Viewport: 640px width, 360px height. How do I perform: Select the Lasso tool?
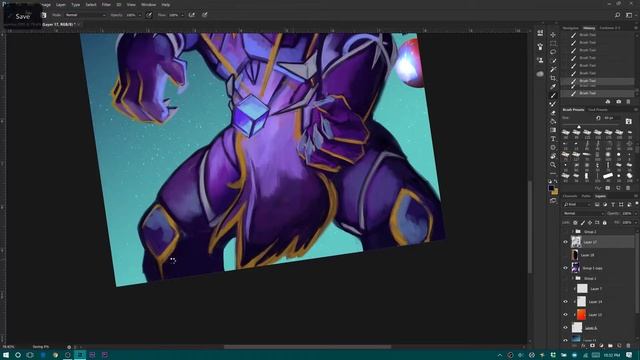point(553,52)
